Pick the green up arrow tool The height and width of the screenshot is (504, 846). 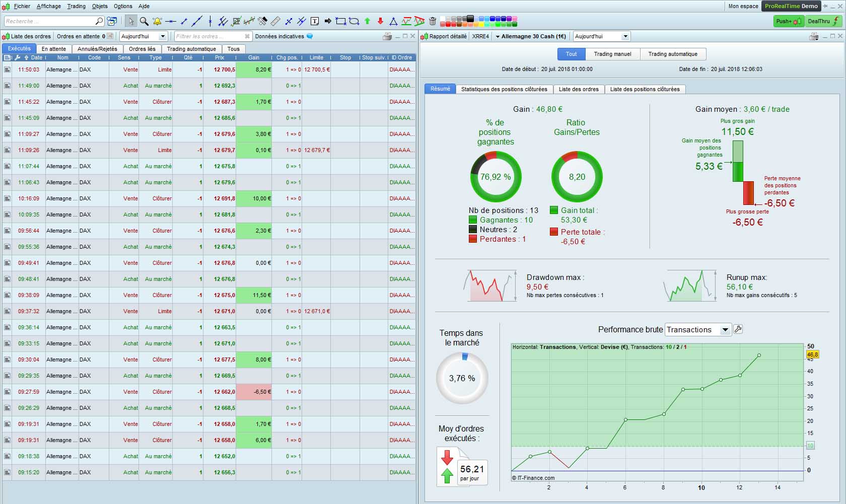tap(367, 21)
